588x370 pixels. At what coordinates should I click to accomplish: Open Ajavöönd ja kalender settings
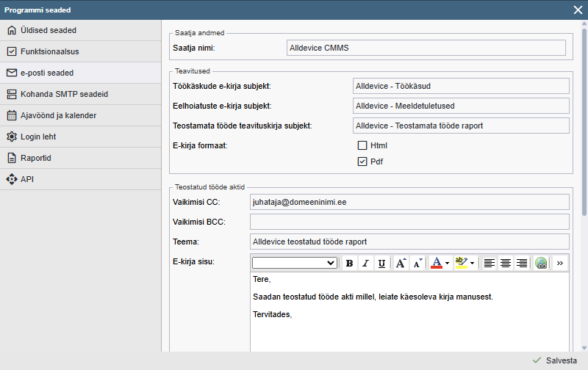pyautogui.click(x=81, y=116)
